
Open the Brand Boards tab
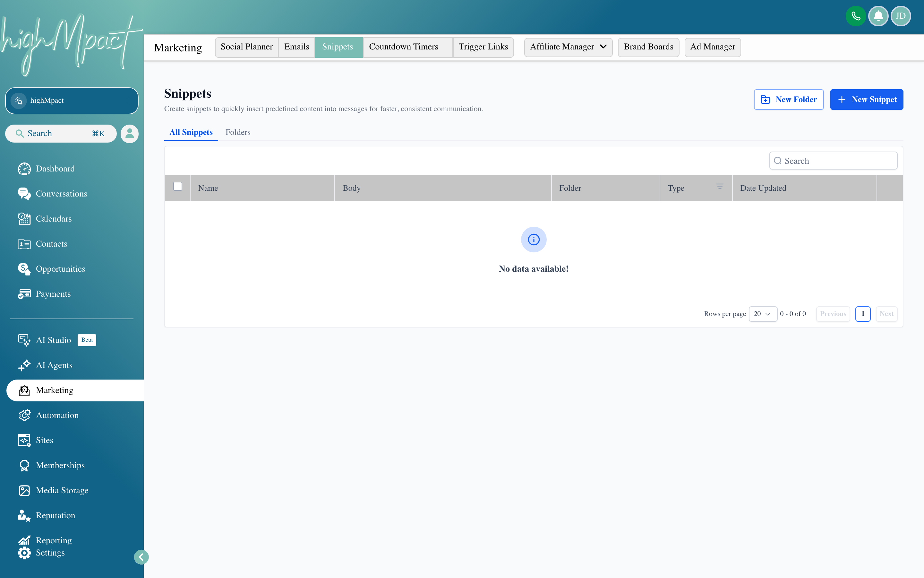tap(648, 47)
